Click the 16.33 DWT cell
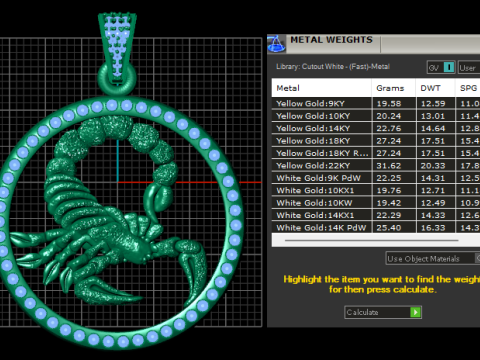 pyautogui.click(x=436, y=228)
